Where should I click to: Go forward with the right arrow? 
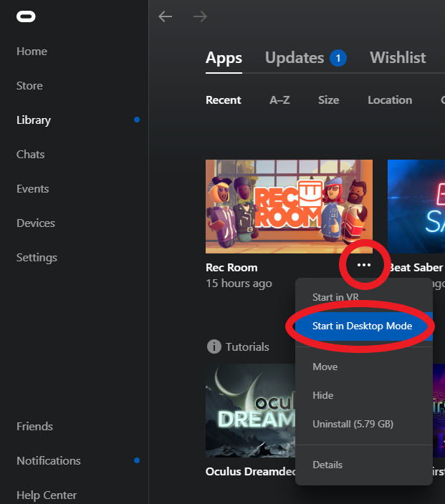[200, 16]
